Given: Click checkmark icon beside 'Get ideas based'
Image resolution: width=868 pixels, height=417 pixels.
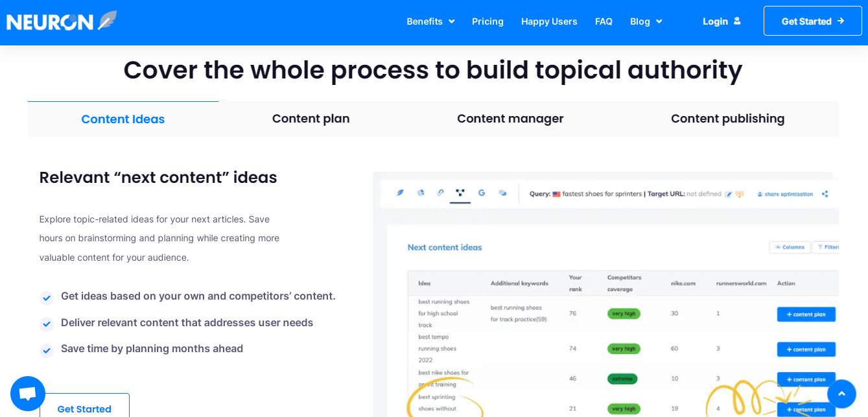Looking at the screenshot, I should pyautogui.click(x=47, y=298).
